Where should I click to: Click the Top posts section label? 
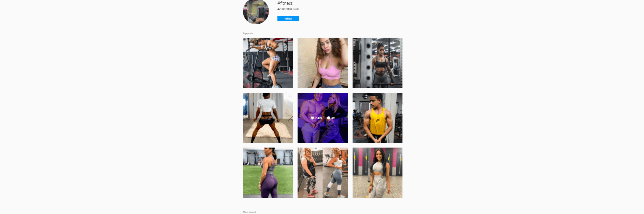click(x=248, y=34)
